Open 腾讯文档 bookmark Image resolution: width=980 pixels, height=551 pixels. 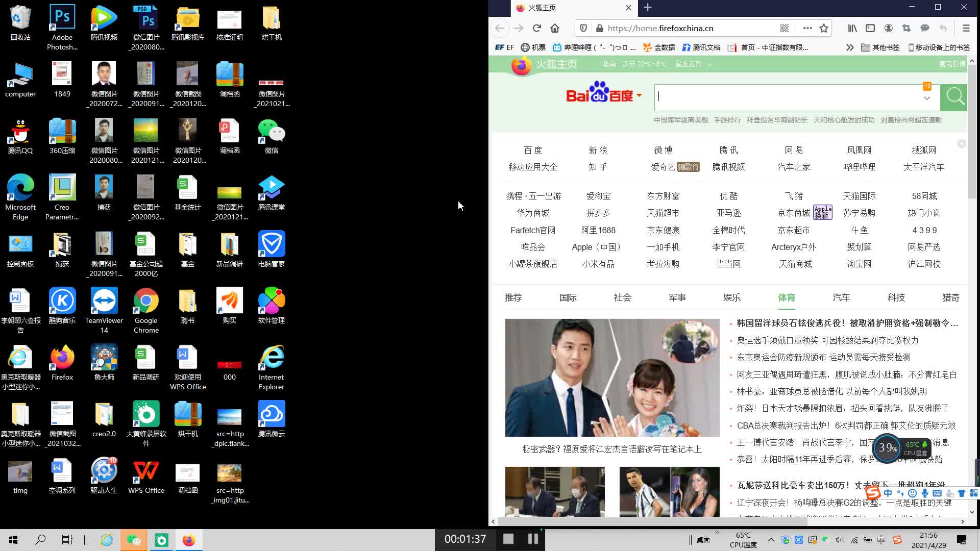point(701,47)
